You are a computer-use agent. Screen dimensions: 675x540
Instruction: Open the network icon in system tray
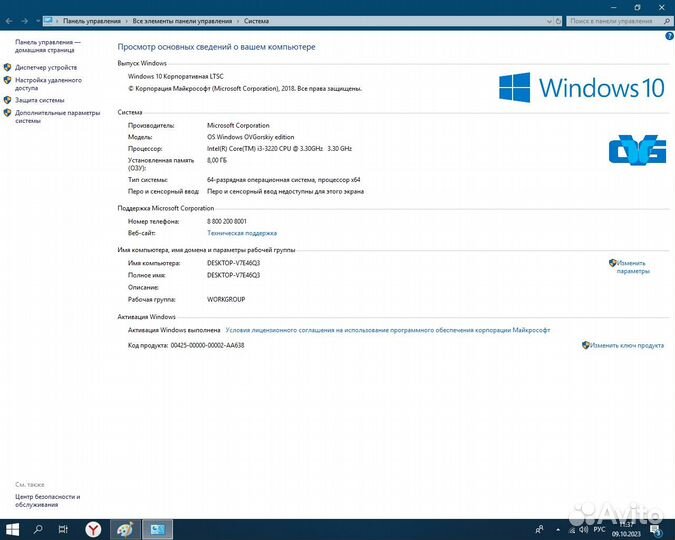(572, 530)
